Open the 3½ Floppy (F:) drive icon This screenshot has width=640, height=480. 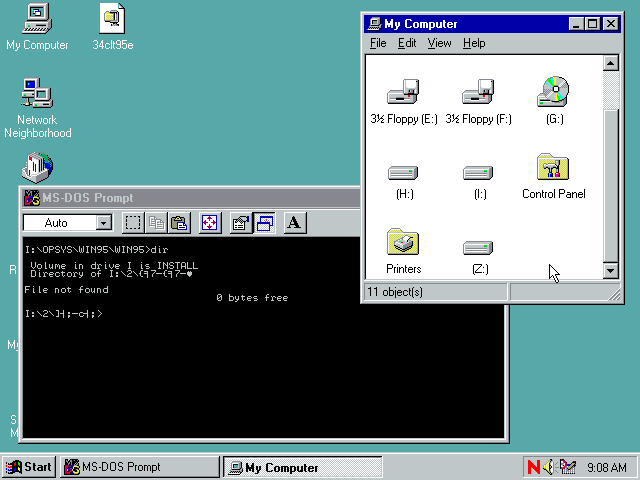[478, 91]
